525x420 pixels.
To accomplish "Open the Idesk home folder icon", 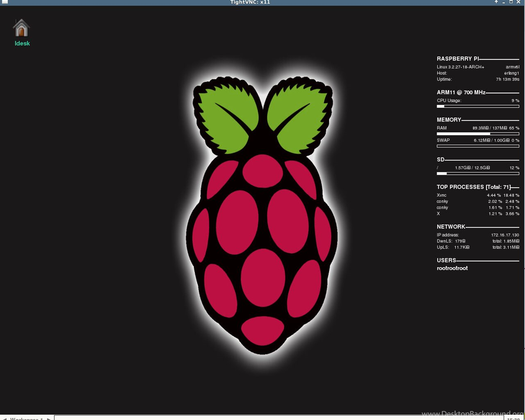I will point(21,28).
